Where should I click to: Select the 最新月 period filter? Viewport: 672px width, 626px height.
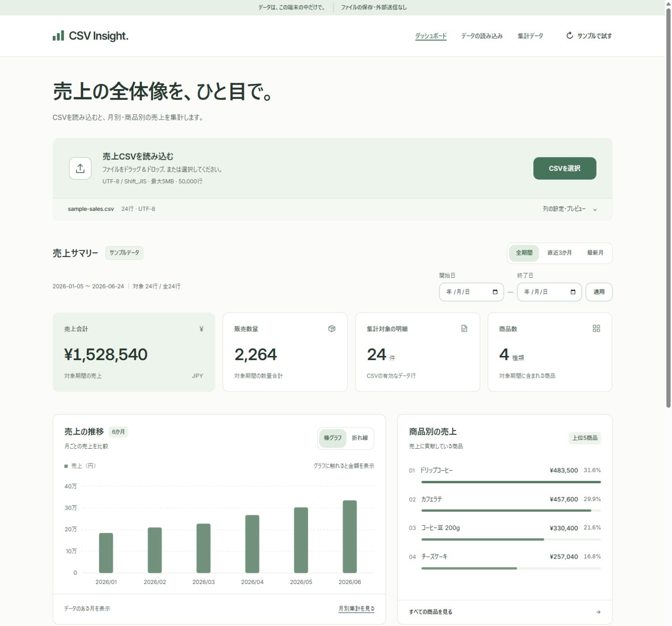click(595, 253)
